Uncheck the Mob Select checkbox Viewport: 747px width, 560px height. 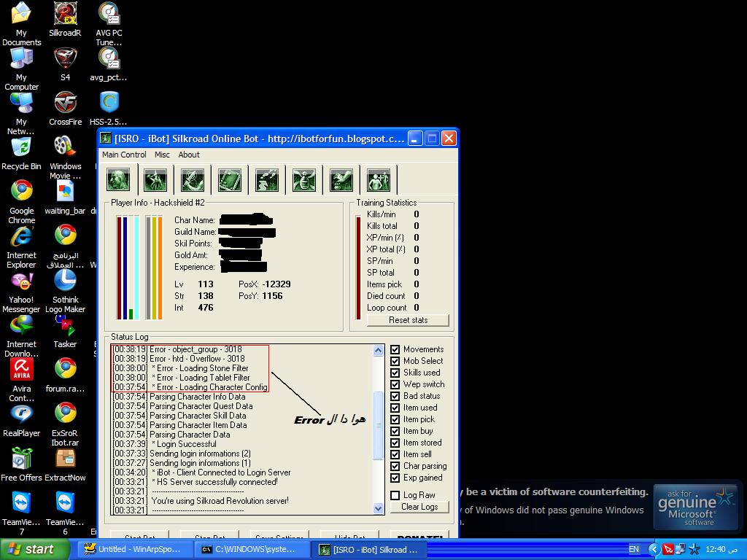click(x=395, y=361)
